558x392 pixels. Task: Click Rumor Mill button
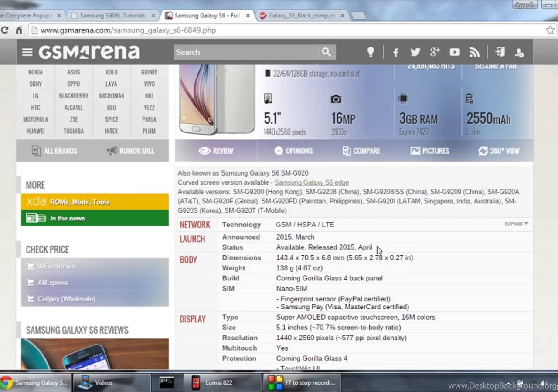click(130, 151)
